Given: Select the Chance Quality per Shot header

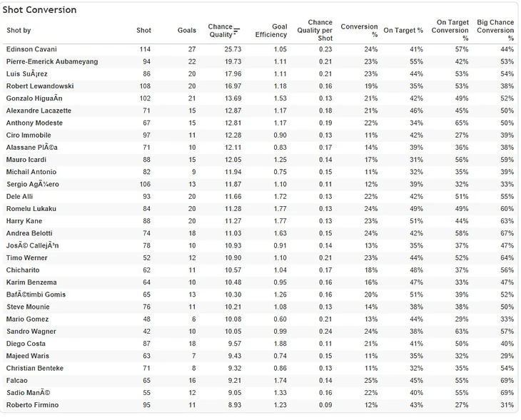Looking at the screenshot, I should 315,30.
